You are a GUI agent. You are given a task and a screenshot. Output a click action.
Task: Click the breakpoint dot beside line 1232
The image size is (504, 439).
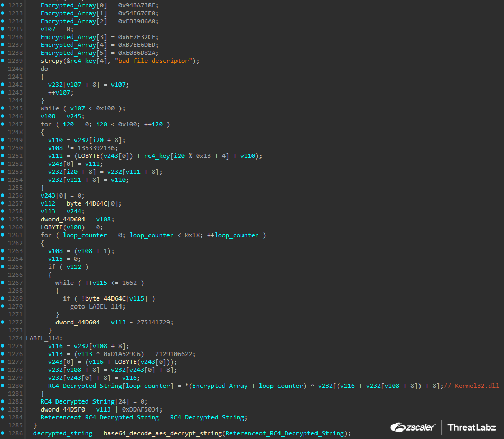point(3,5)
